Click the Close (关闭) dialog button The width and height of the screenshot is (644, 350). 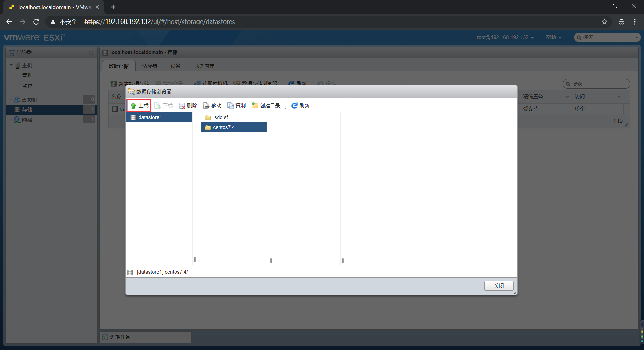tap(499, 286)
